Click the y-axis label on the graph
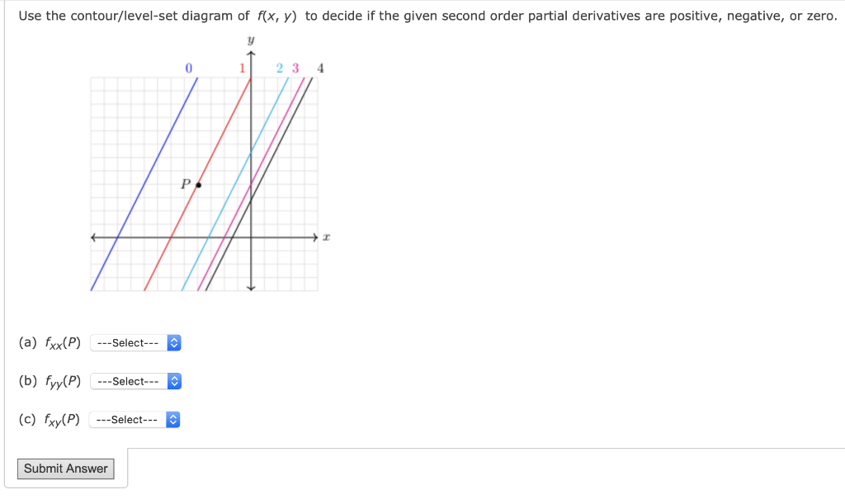Screen dimensions: 845x504 pos(250,40)
